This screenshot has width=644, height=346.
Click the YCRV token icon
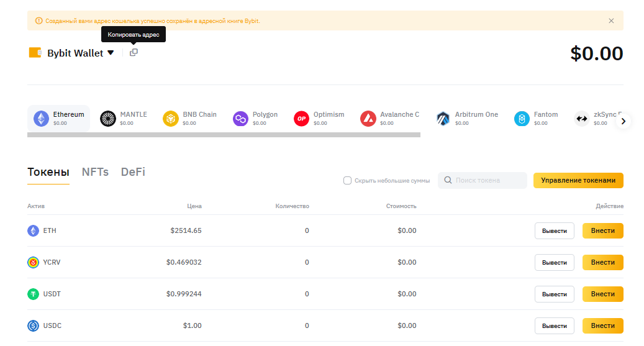pos(34,262)
